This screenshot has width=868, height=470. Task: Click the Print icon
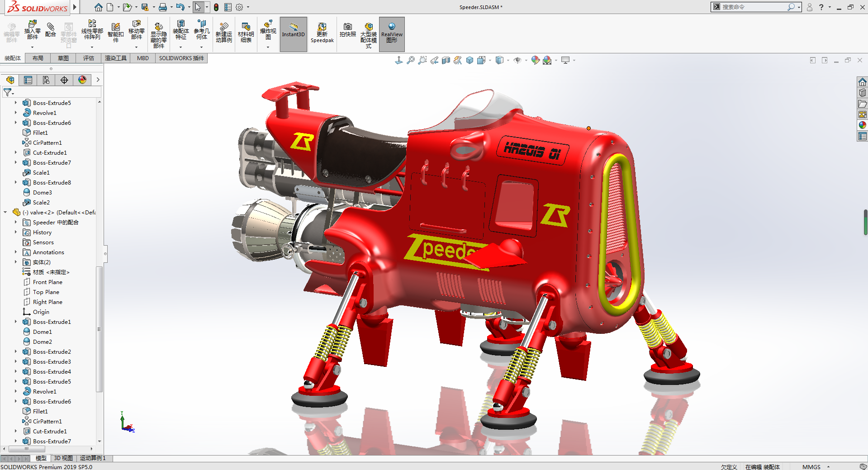click(x=163, y=7)
